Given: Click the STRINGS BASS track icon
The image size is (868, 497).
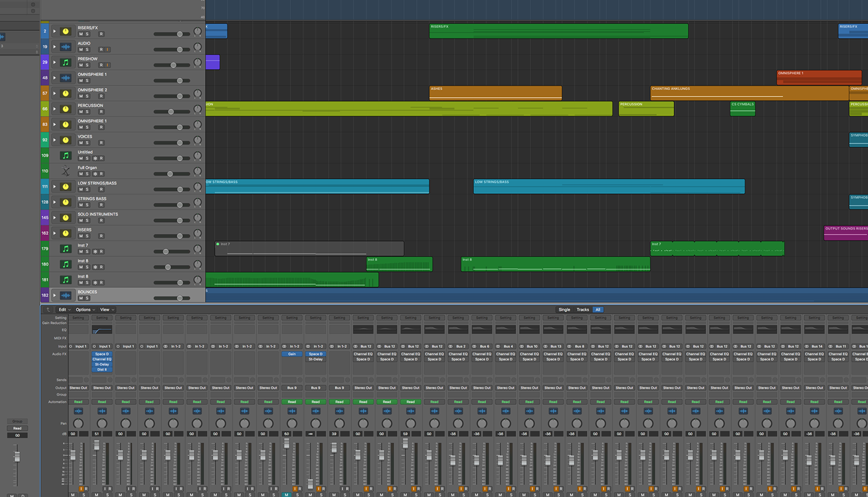Looking at the screenshot, I should pos(65,202).
